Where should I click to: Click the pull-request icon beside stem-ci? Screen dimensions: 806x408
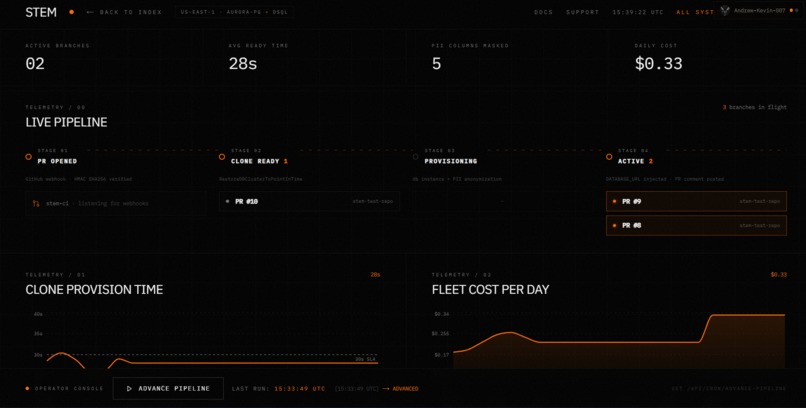click(x=36, y=203)
